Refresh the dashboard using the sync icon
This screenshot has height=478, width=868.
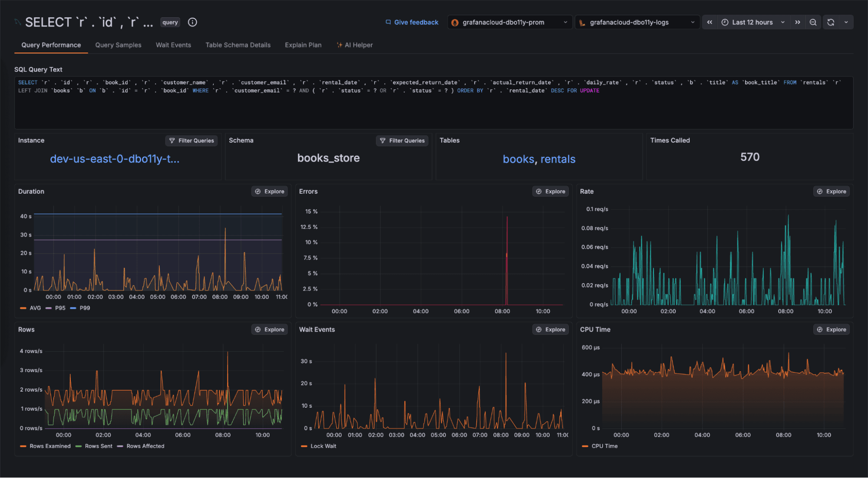pos(831,22)
